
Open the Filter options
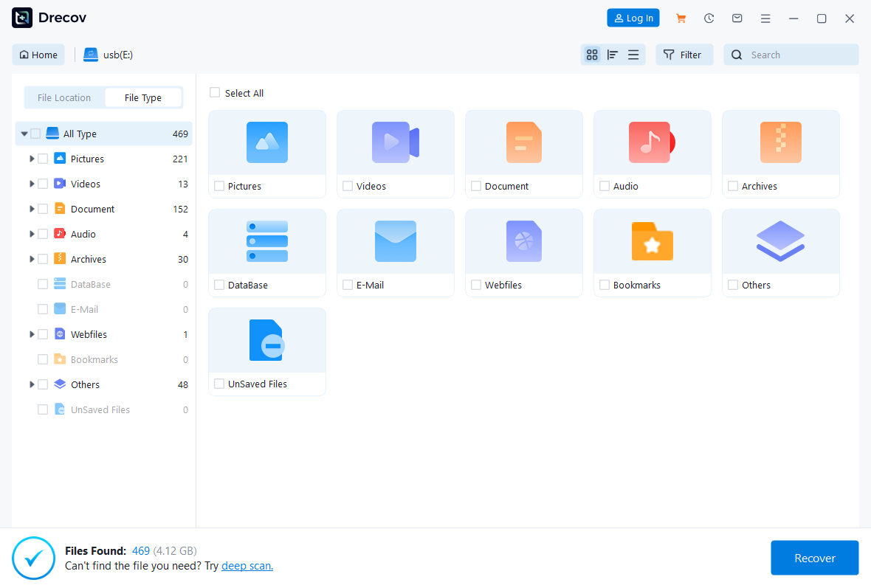[684, 54]
